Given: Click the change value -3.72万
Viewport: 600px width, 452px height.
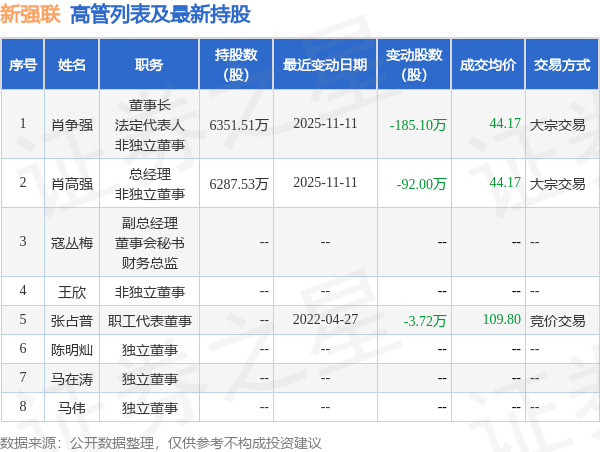Looking at the screenshot, I should point(425,321).
